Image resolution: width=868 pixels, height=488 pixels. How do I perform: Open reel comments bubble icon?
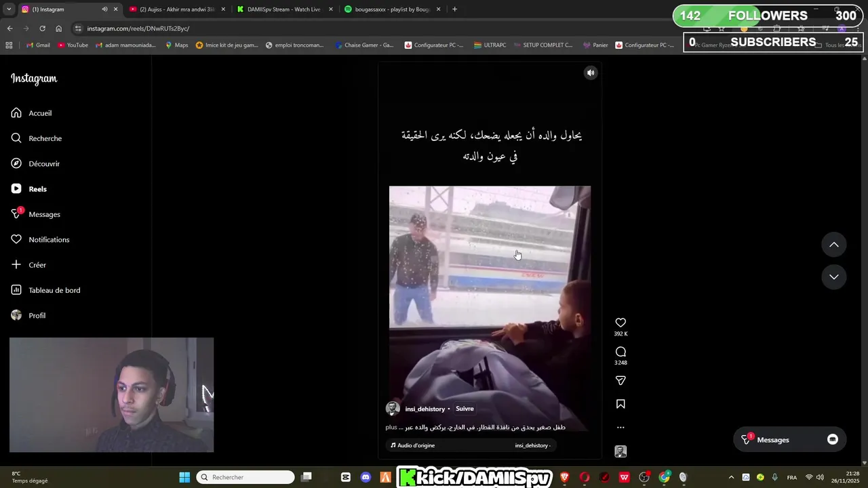620,352
